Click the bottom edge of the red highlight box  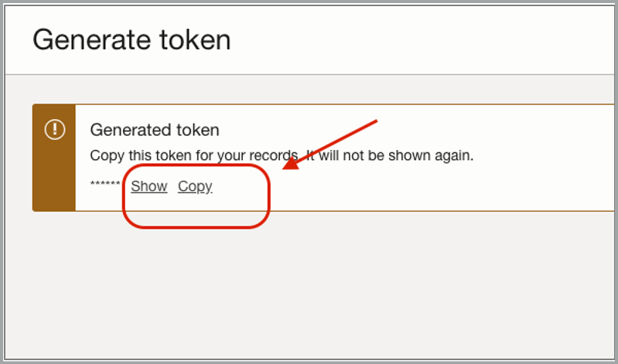point(197,226)
